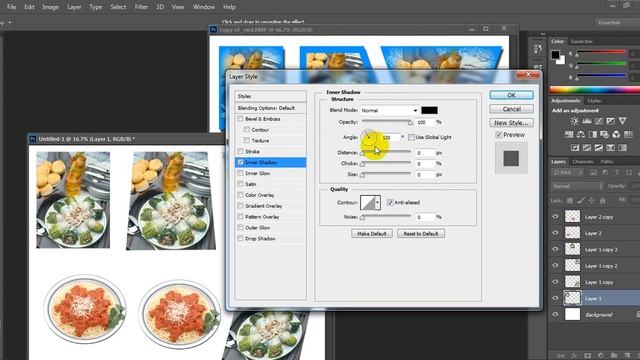Open the Window menu

[204, 7]
